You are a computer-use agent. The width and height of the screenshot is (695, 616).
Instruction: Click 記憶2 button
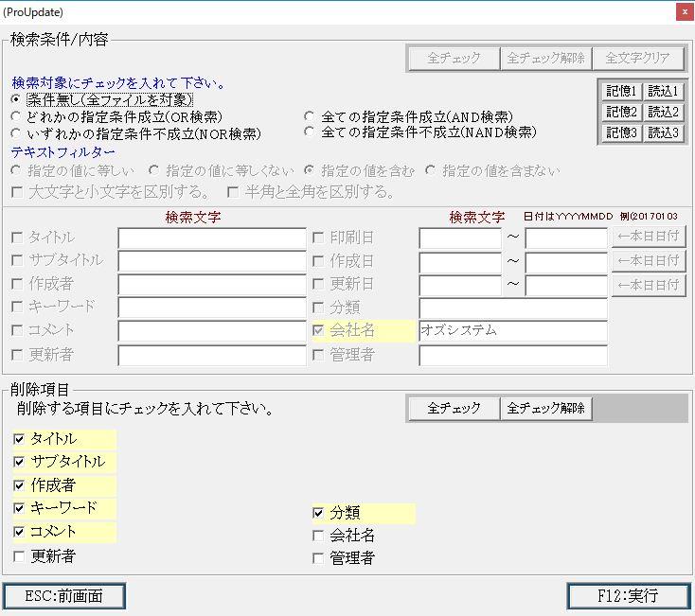coord(621,112)
